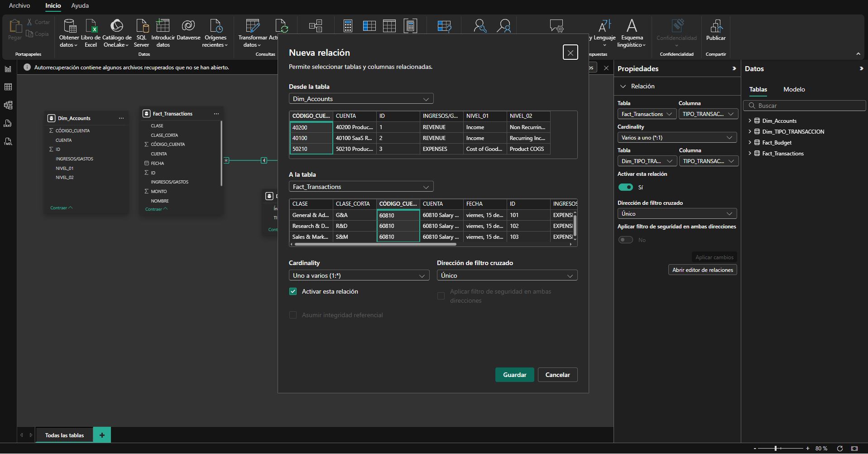Open Fact_Transactions card more options
The height and width of the screenshot is (454, 868).
216,114
